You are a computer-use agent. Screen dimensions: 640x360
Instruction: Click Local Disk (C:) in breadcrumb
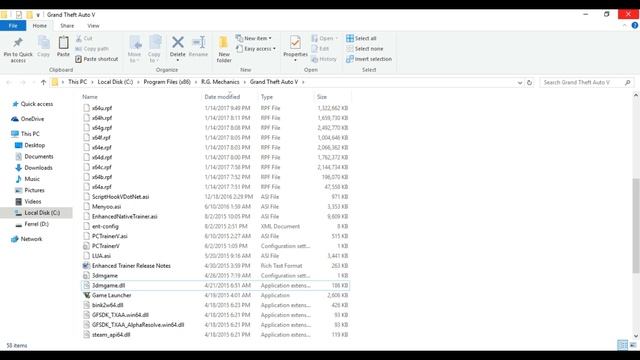(x=115, y=82)
